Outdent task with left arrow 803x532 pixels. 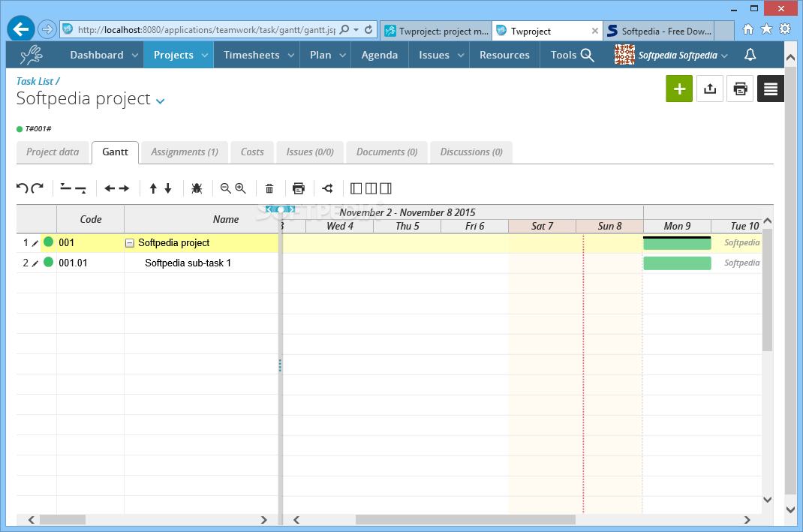pyautogui.click(x=110, y=188)
